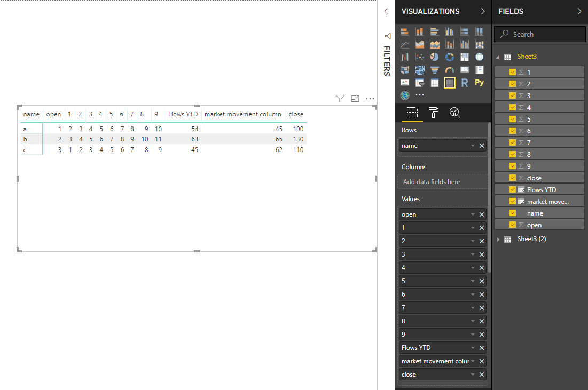This screenshot has height=390, width=588.
Task: Switch to the Fields well tab
Action: click(412, 113)
